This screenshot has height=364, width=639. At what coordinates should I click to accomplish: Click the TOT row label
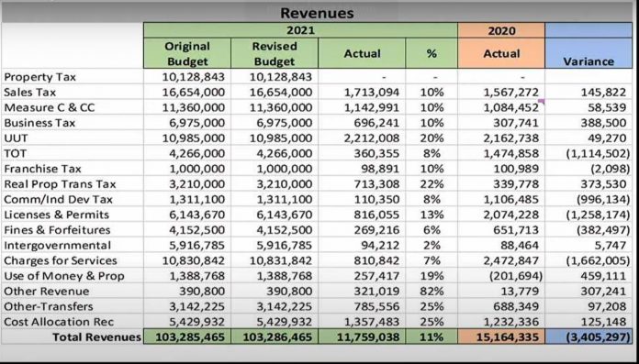click(15, 153)
